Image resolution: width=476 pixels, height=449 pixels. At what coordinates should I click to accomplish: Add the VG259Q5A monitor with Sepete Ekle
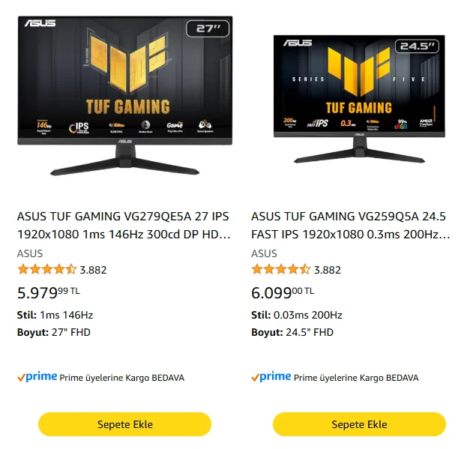[359, 424]
